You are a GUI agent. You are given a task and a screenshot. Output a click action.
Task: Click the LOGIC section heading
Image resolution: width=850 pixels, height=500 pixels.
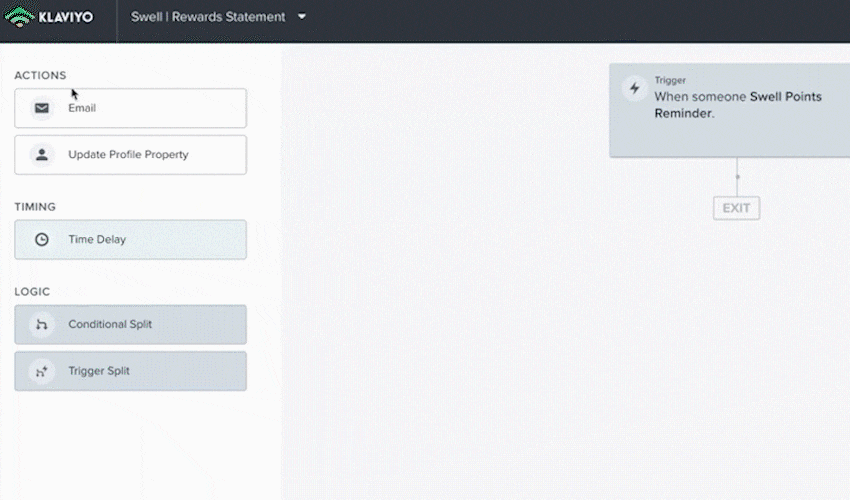32,292
